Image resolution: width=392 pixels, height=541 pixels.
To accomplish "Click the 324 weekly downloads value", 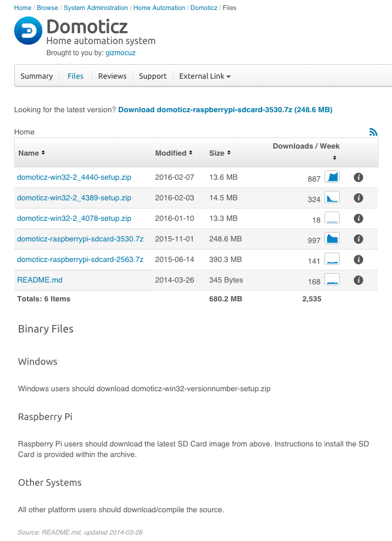I will [x=314, y=200].
